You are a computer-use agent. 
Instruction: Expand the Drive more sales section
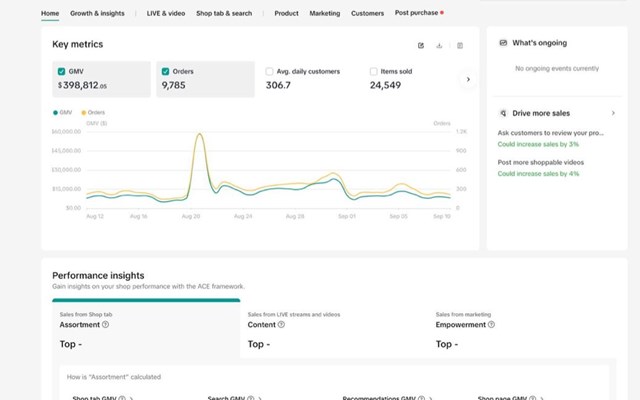613,113
